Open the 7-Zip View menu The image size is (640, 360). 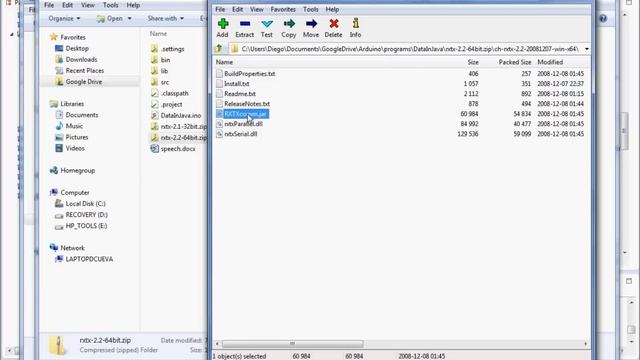point(257,9)
